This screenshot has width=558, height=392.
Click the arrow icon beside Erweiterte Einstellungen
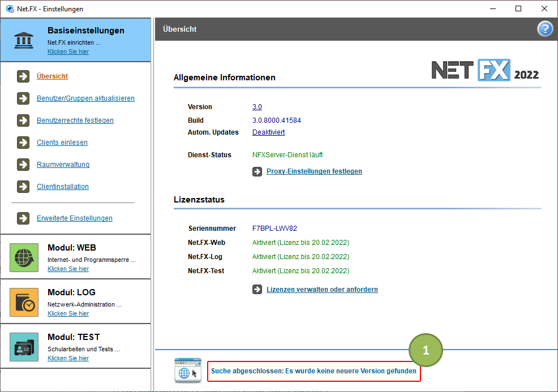[24, 218]
